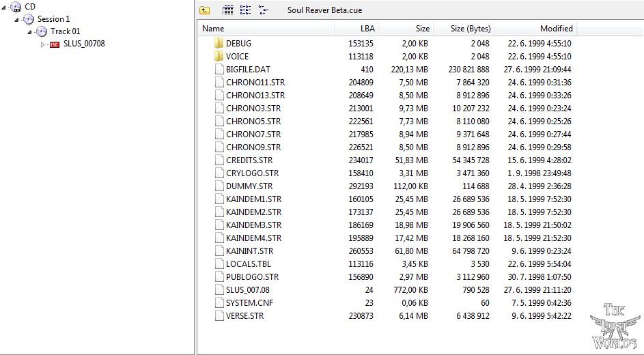Viewport: 644px width, 355px height.
Task: Click LBA value 234017 for CREDITS.STR
Action: pos(361,160)
